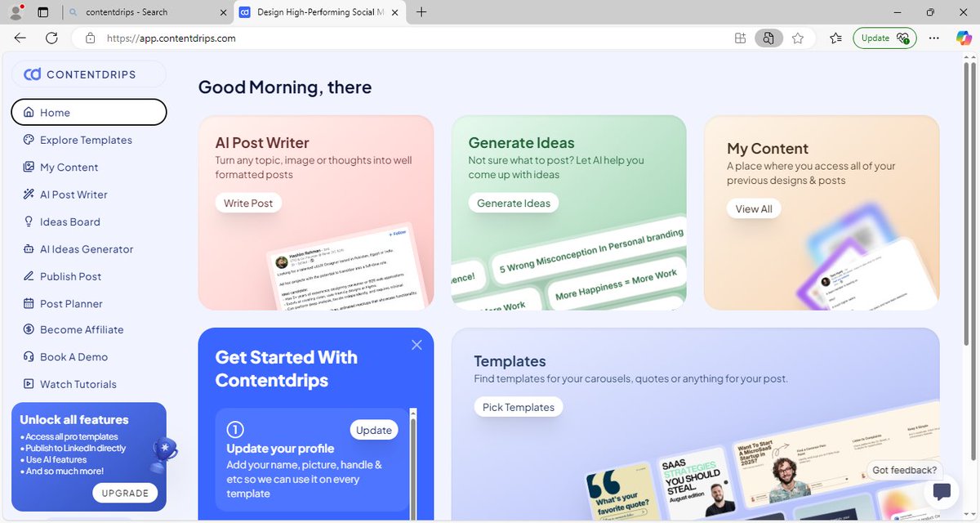Open the chat bubble widget
The width and height of the screenshot is (980, 523).
[x=941, y=492]
